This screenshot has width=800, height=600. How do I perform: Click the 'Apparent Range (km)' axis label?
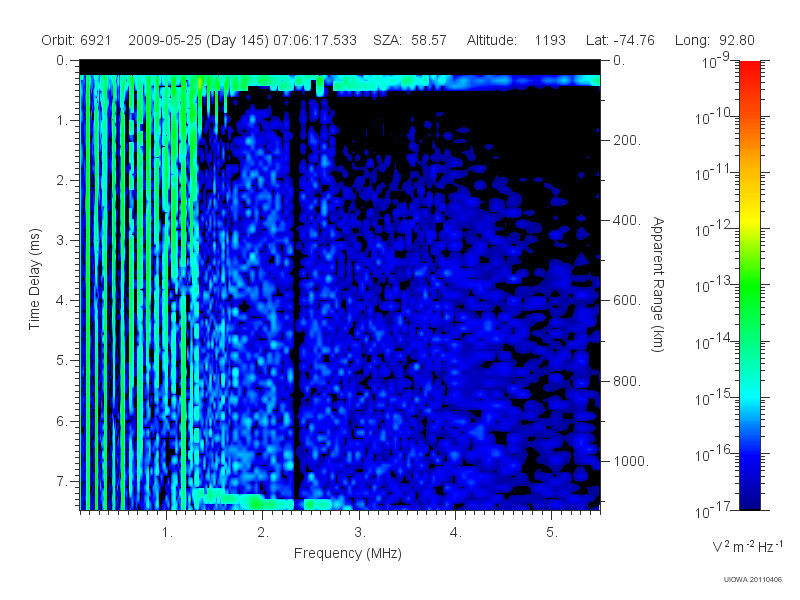tap(658, 284)
